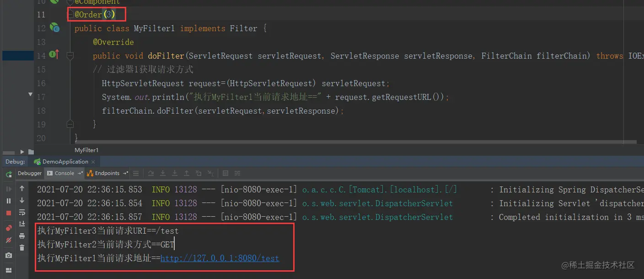
Task: Open Evaluate Expression calculator icon
Action: [225, 174]
